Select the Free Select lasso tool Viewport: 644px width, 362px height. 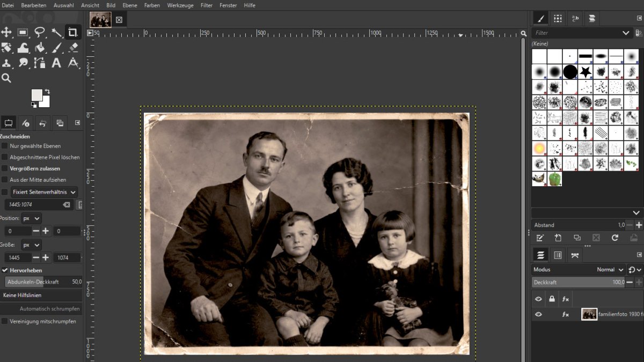tap(40, 32)
